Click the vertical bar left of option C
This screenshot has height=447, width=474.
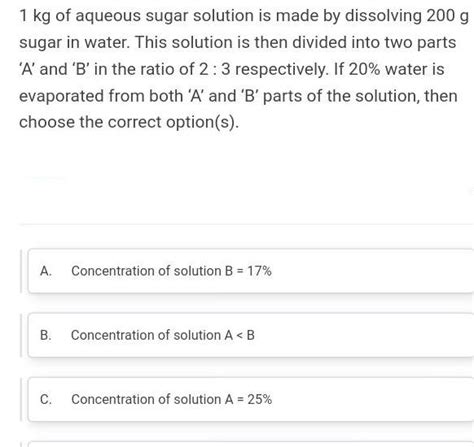pos(21,399)
